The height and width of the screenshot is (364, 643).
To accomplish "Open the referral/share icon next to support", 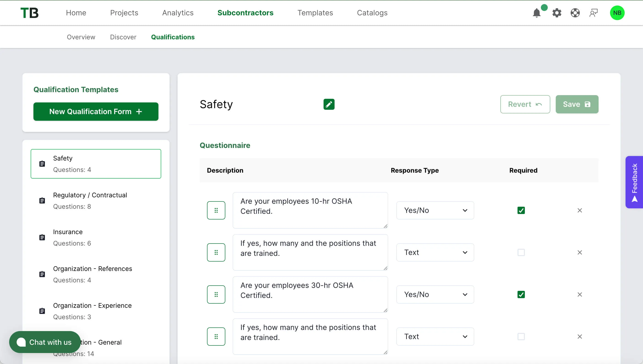I will coord(594,13).
